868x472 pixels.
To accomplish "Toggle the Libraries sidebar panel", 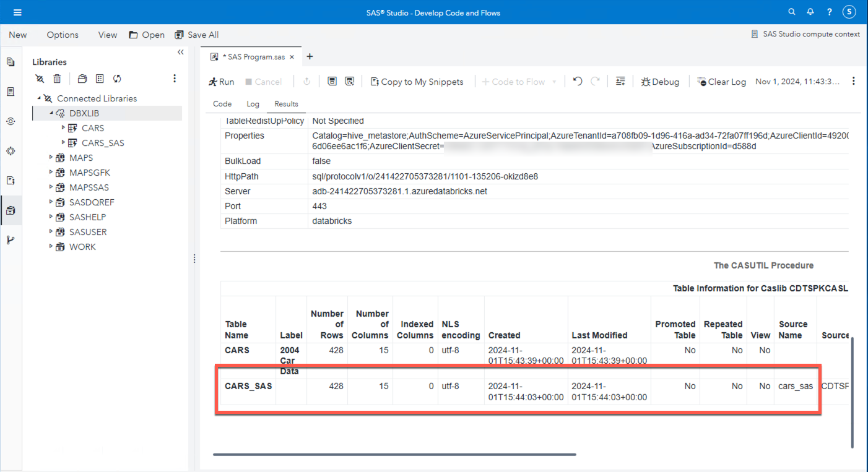I will [11, 210].
